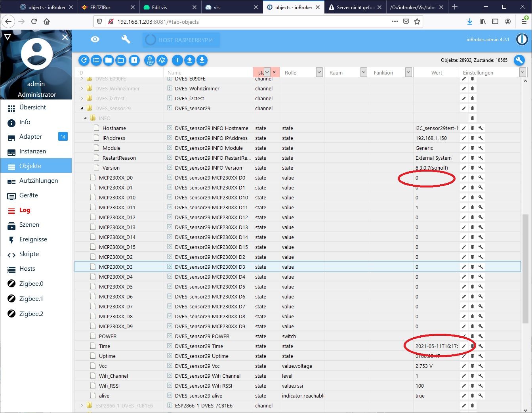532x413 pixels.
Task: Click the HOST RASPBERRYPI4 button
Action: pos(181,40)
